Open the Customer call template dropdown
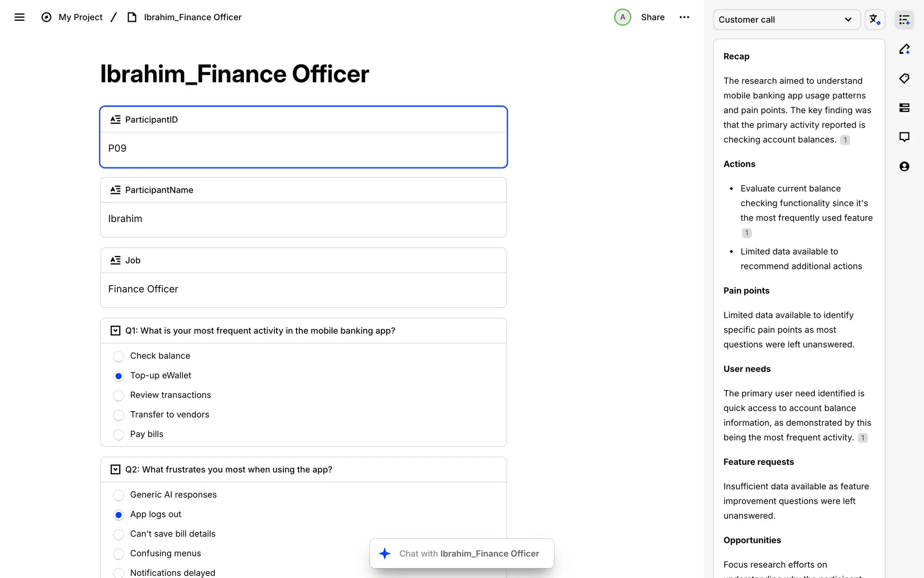 [x=786, y=20]
